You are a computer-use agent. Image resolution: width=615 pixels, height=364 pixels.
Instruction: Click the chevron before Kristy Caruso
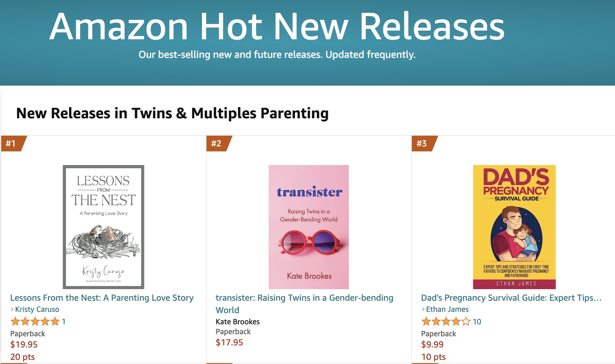pos(12,309)
